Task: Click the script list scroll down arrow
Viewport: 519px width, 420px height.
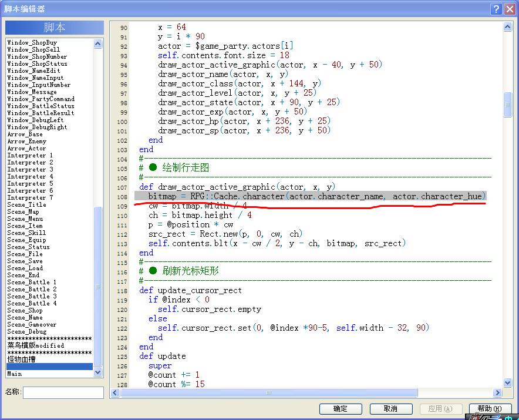Action: pyautogui.click(x=97, y=372)
